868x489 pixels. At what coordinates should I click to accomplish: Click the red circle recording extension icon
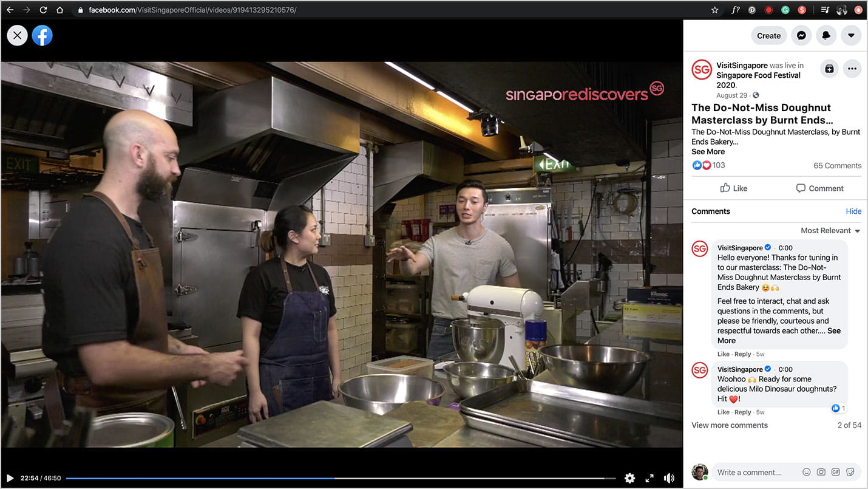point(768,10)
